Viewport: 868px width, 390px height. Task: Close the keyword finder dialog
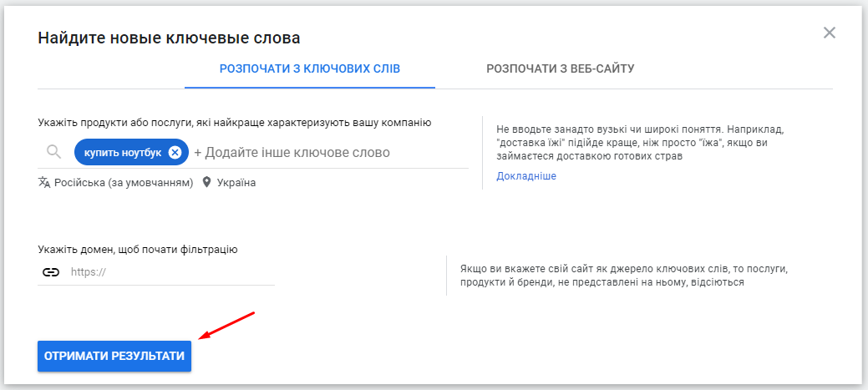pyautogui.click(x=829, y=33)
